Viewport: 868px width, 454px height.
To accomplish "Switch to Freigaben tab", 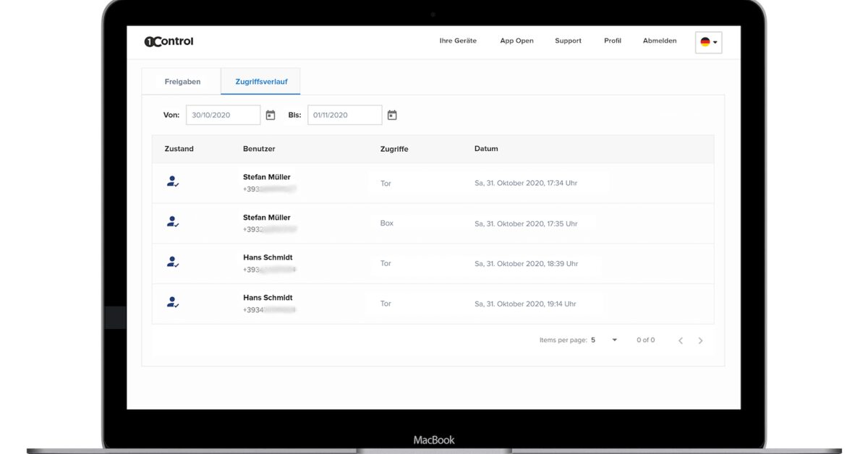I will [x=182, y=82].
